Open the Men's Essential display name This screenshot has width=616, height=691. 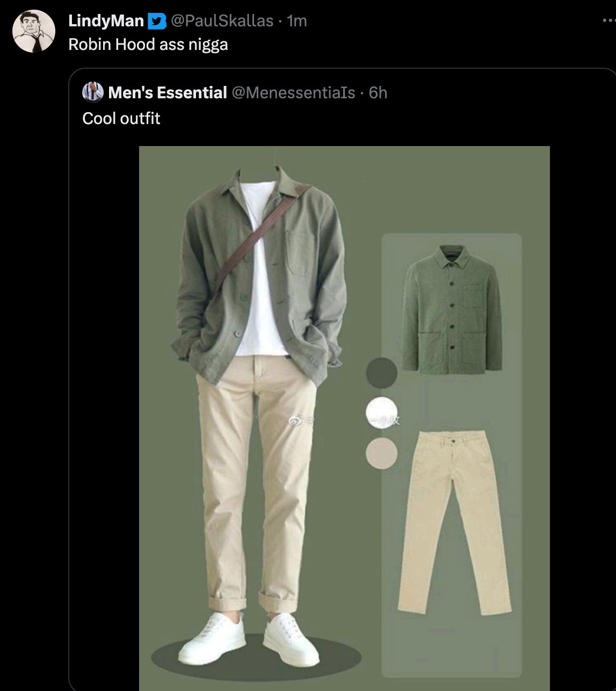(x=167, y=93)
